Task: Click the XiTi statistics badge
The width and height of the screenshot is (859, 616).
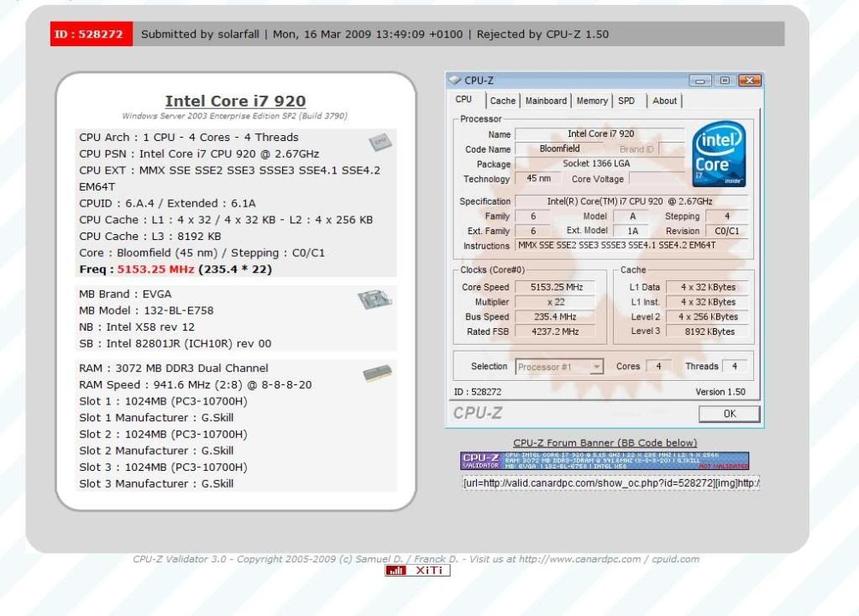Action: [x=417, y=571]
